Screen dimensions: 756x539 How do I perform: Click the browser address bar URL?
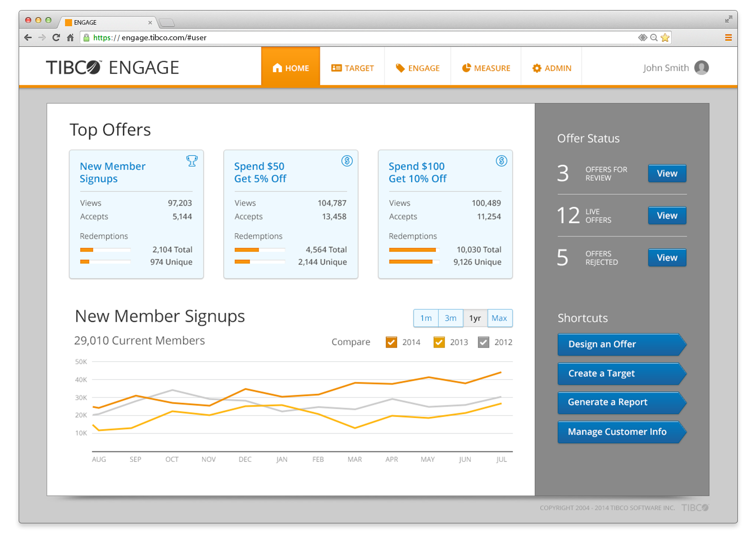[150, 37]
